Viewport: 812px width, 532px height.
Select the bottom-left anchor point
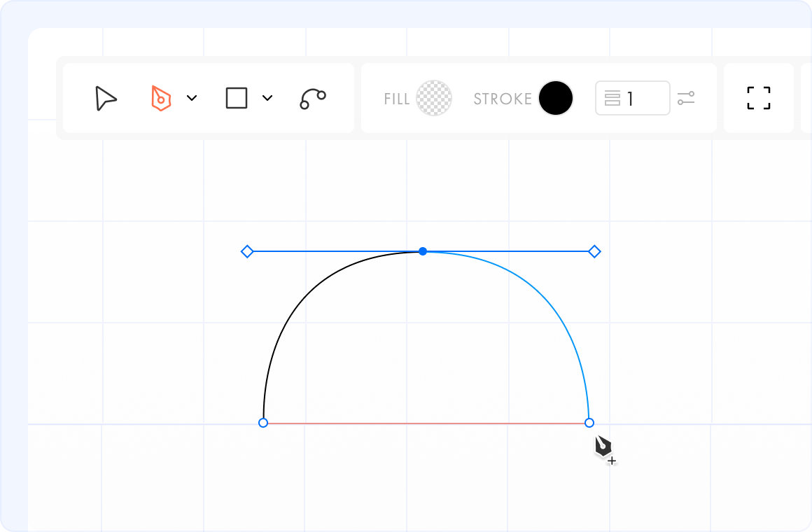(x=263, y=423)
